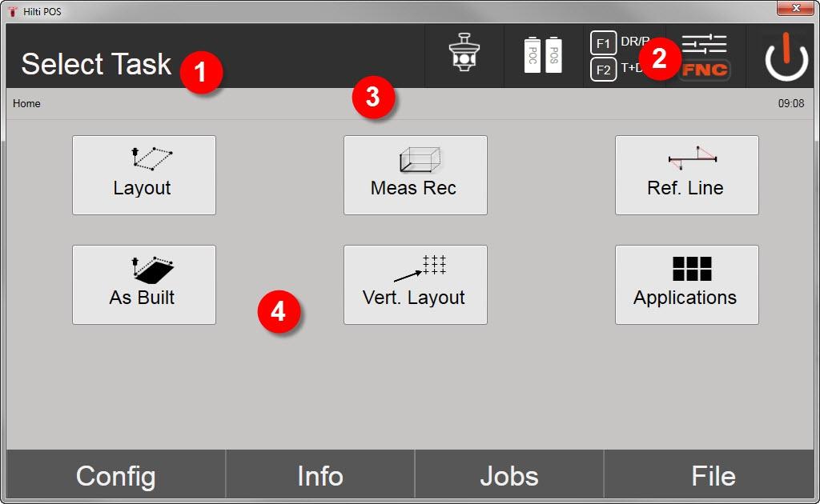Open the Vert. Layout task
The width and height of the screenshot is (820, 504).
[x=416, y=285]
